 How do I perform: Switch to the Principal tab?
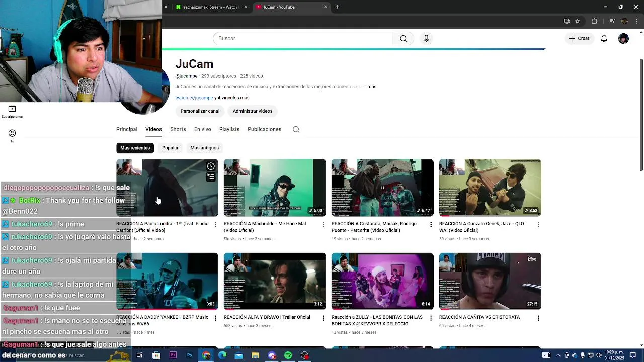[127, 129]
